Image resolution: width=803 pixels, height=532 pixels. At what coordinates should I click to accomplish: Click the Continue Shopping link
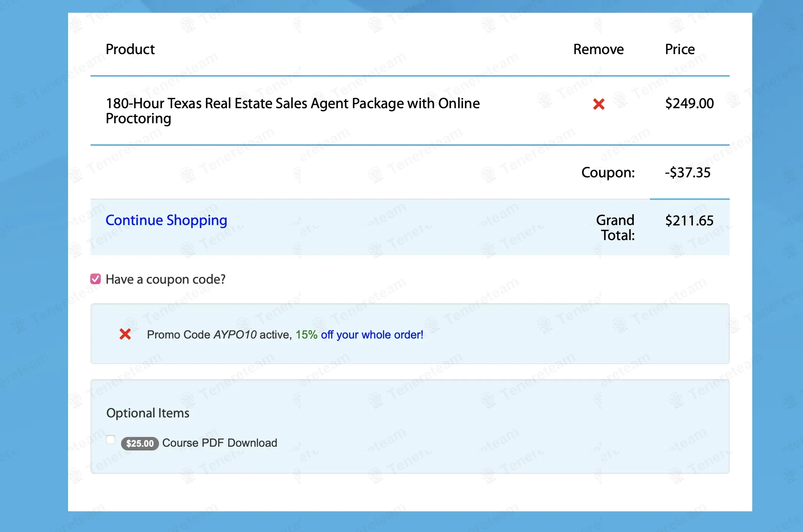(166, 220)
